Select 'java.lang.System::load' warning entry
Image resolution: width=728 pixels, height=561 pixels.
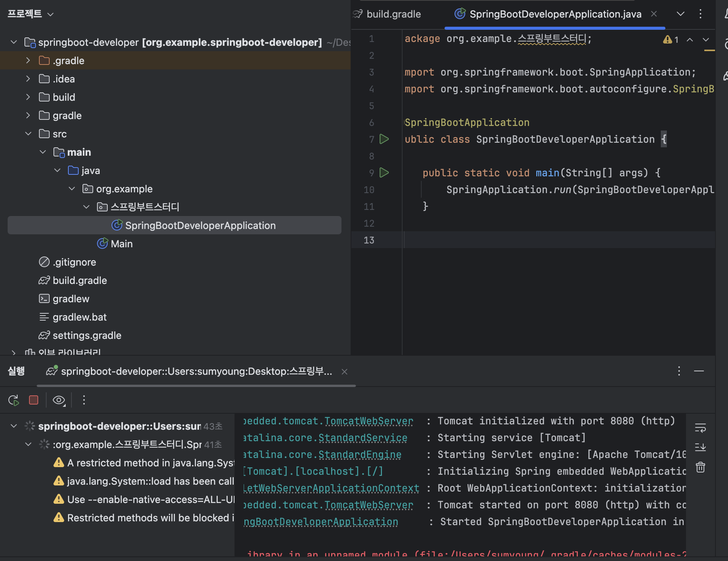click(144, 481)
